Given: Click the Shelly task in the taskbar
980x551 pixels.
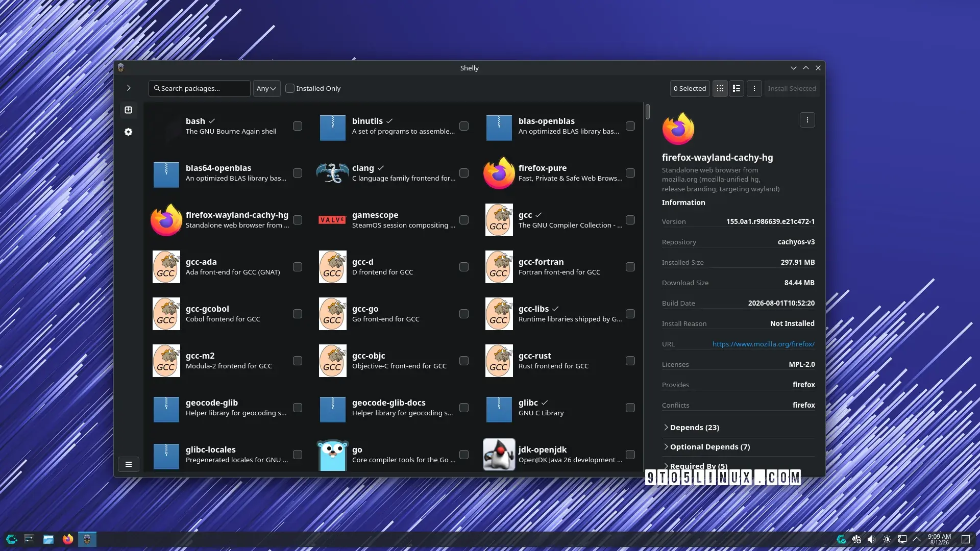Looking at the screenshot, I should point(87,539).
